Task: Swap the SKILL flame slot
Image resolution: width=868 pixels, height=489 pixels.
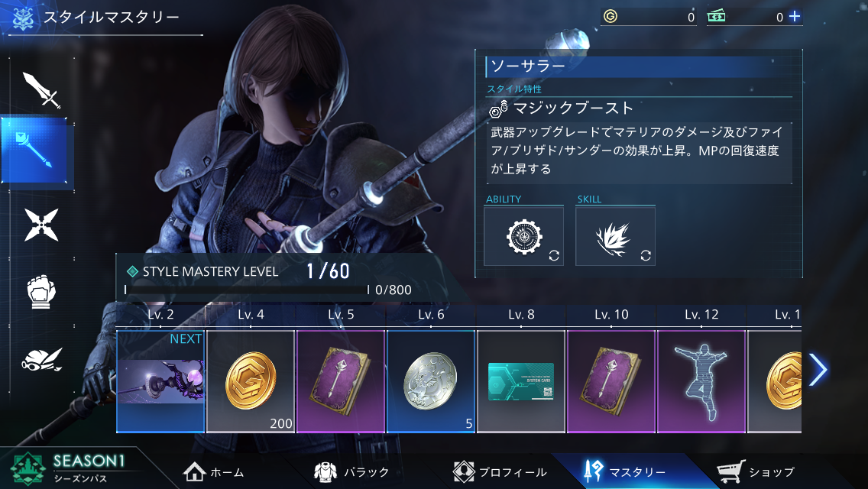Action: click(x=615, y=237)
